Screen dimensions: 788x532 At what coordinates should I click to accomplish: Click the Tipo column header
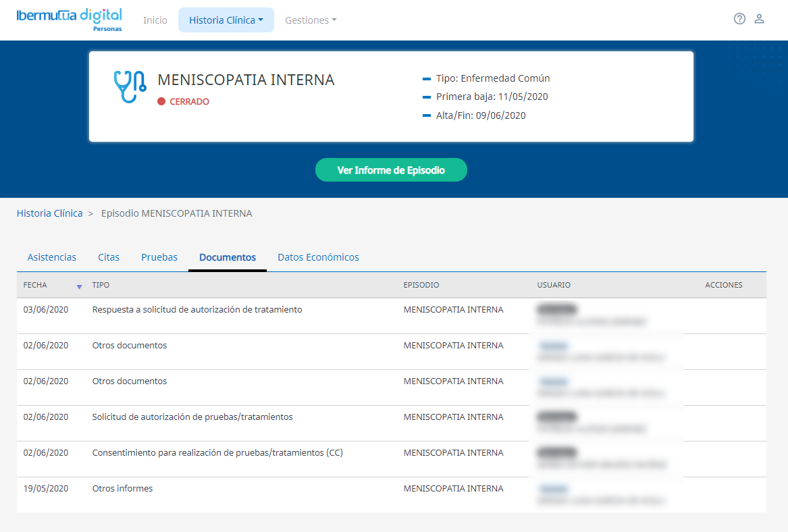pos(101,285)
